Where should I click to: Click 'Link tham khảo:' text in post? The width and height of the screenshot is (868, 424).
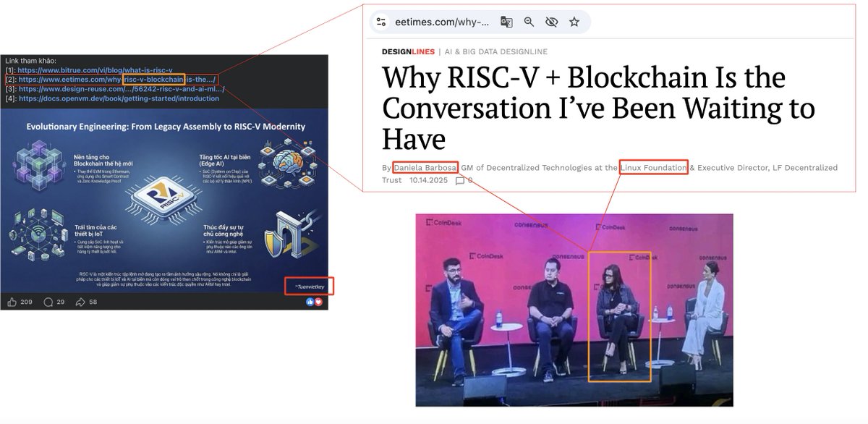pyautogui.click(x=30, y=60)
